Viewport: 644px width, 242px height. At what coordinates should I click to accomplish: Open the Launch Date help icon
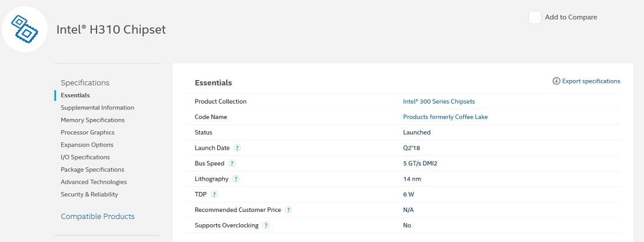pos(237,148)
